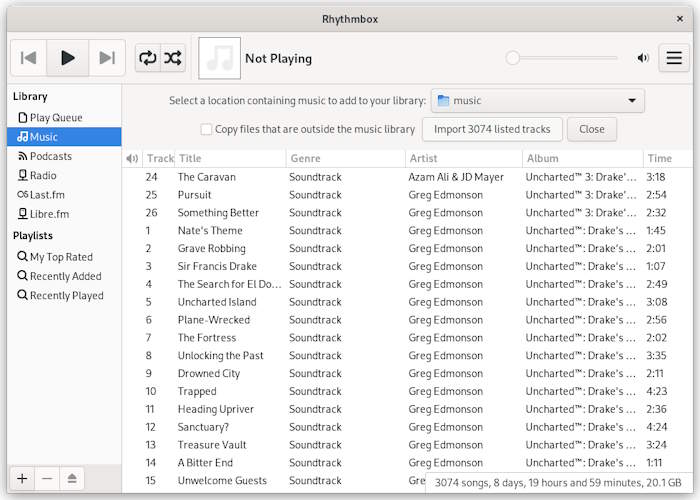Close the Rhythmbox window
This screenshot has height=500, width=700.
click(x=679, y=19)
